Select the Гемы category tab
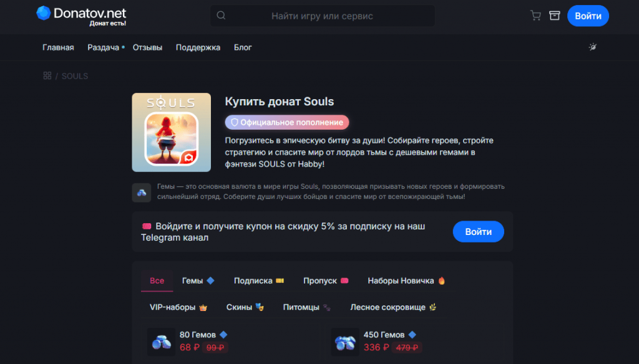The width and height of the screenshot is (639, 364). point(198,280)
